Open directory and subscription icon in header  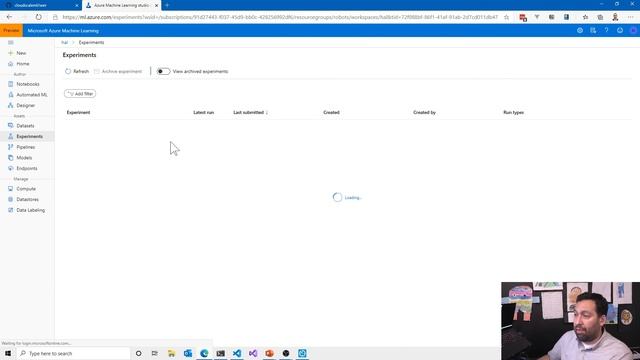593,31
